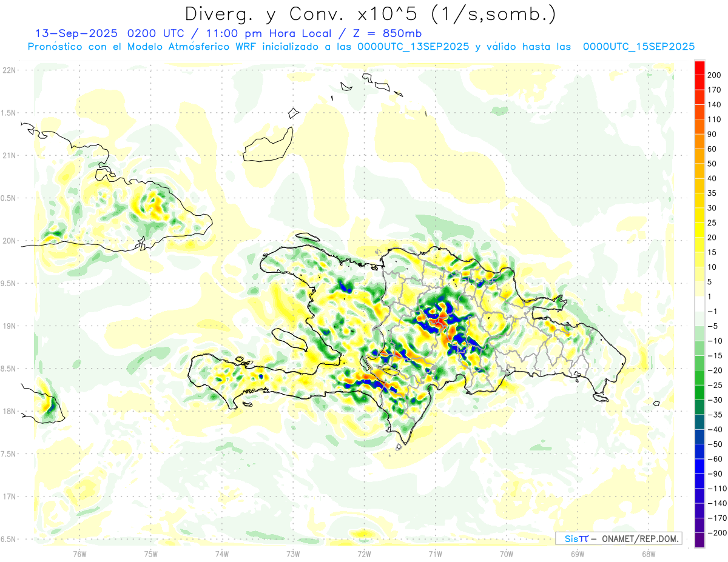Pick the orange swatch between 60 and 90
This screenshot has width=728, height=562.
coord(699,141)
